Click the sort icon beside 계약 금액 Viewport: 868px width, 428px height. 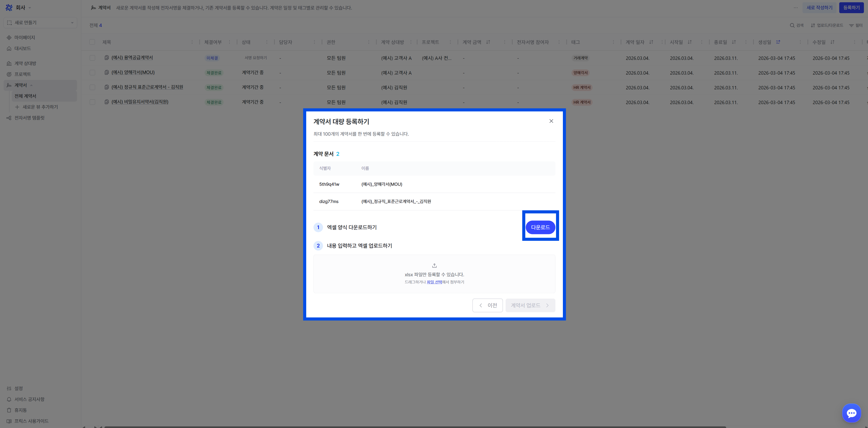coord(488,42)
